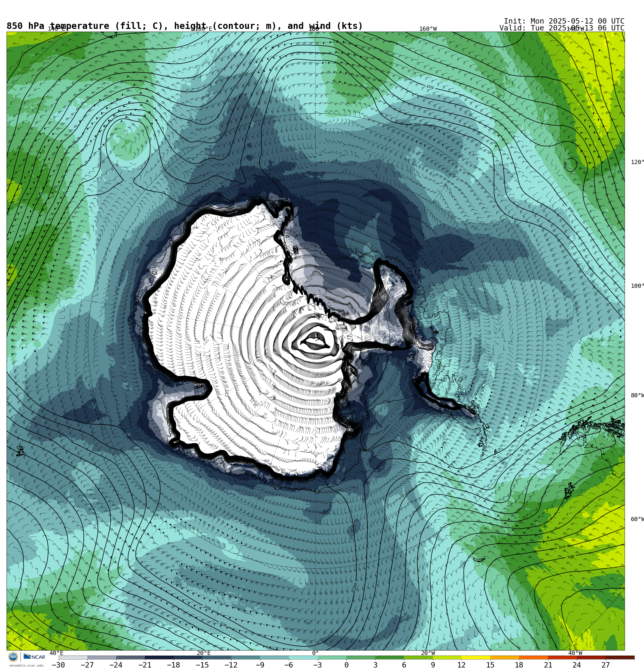Pick the gray −27 to −24 colorbar swatch
644x669 pixels.
click(x=102, y=657)
